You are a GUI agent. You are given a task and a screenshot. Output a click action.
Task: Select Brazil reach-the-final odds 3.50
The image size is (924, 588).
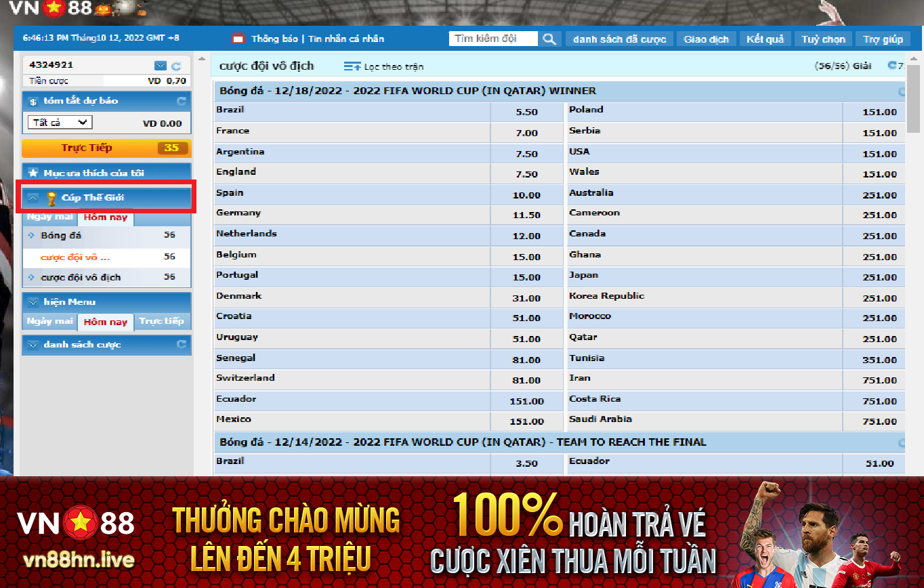click(x=527, y=464)
